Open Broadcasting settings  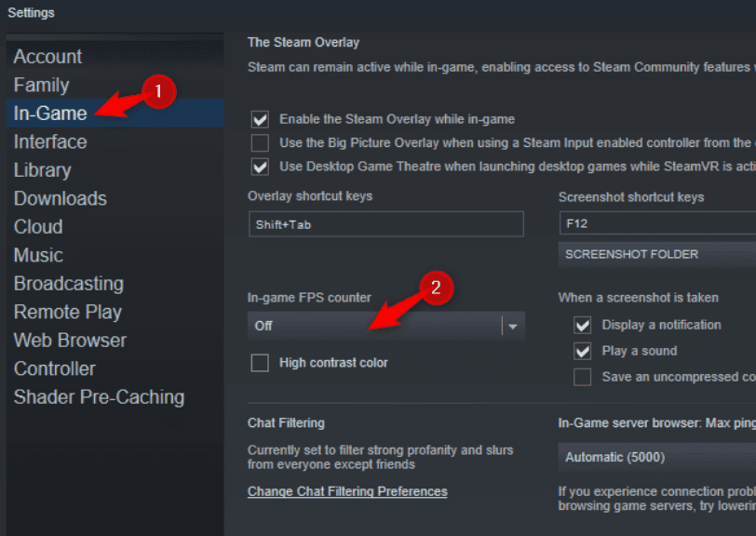click(68, 284)
